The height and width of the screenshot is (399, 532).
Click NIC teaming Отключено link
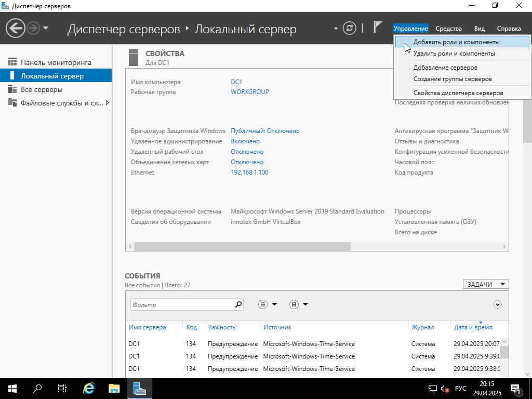coord(247,162)
